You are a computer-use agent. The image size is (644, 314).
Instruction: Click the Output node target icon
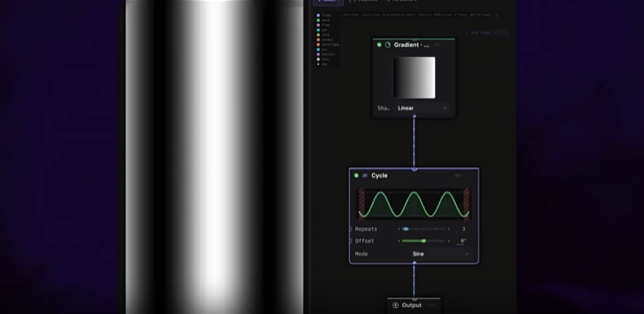click(395, 305)
